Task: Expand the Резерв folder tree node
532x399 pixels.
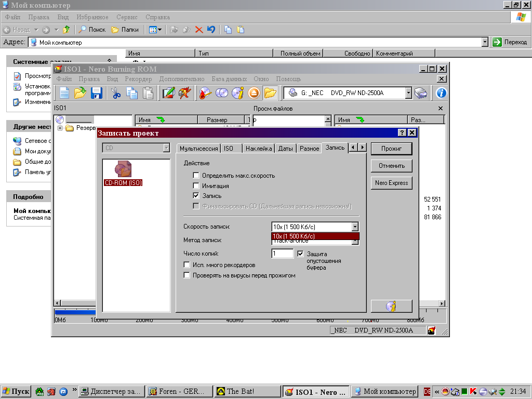Action: [x=60, y=128]
